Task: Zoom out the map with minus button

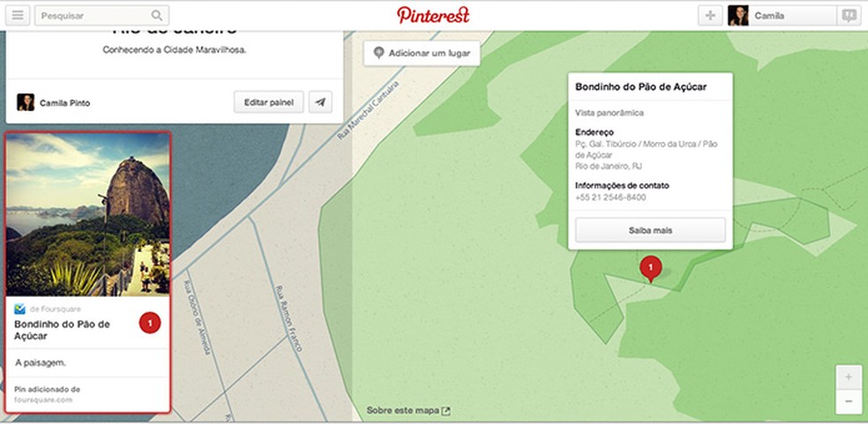Action: (849, 402)
